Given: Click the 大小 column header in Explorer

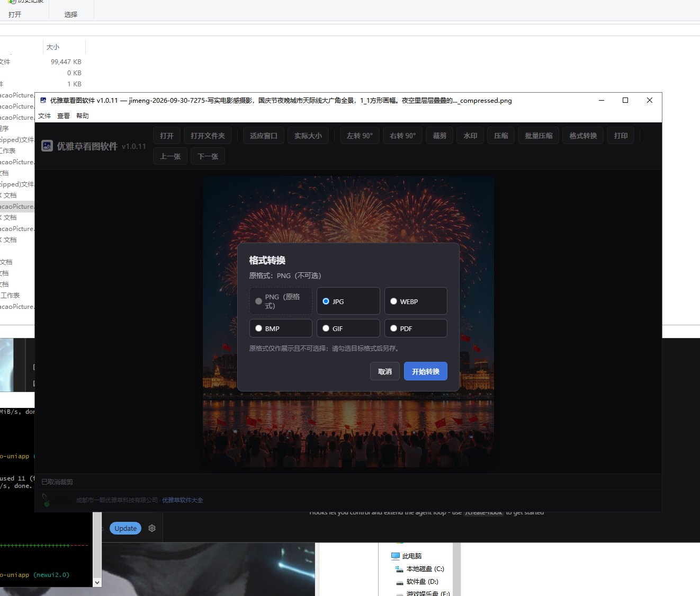Looking at the screenshot, I should tap(64, 47).
